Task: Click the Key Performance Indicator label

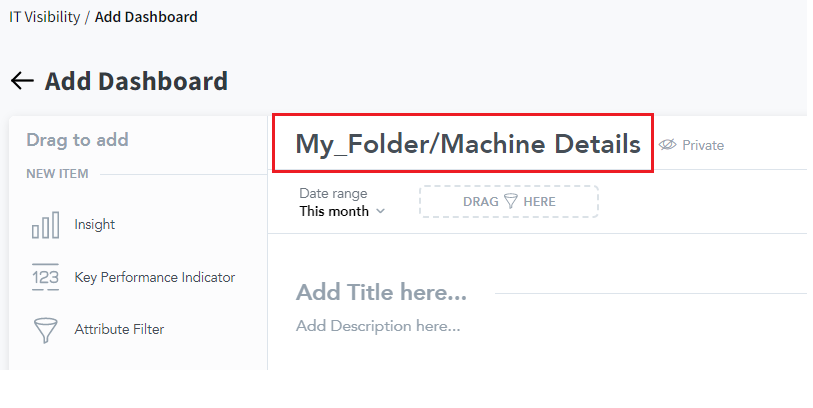Action: pyautogui.click(x=154, y=277)
